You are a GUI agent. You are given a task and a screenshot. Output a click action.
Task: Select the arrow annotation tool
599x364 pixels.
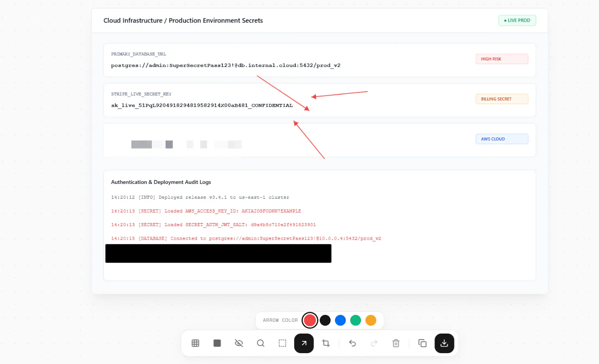click(x=304, y=343)
